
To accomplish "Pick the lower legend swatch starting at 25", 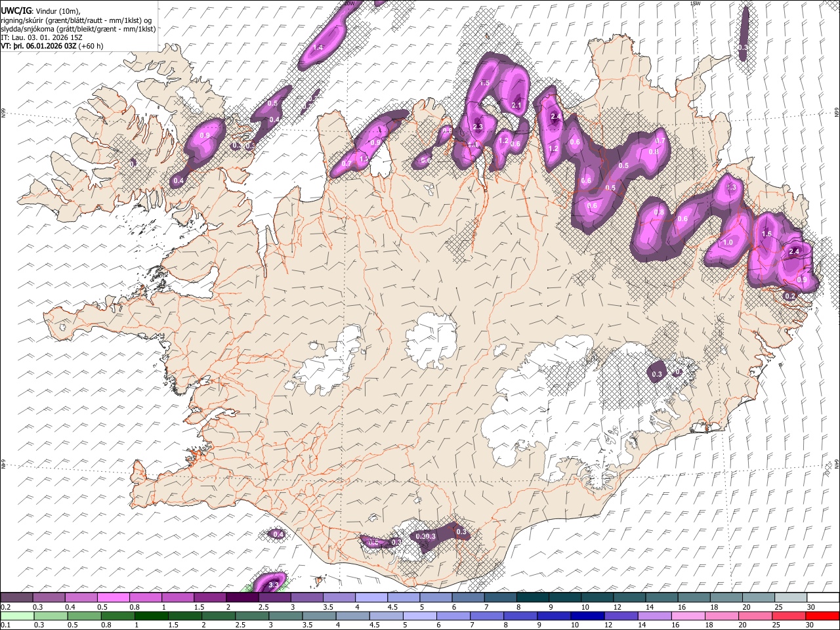I will 789,616.
